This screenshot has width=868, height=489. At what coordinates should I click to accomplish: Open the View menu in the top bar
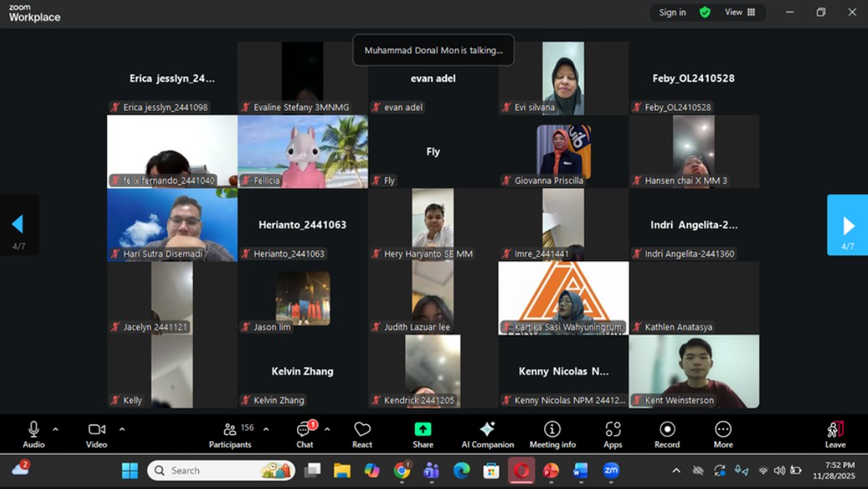pyautogui.click(x=733, y=12)
